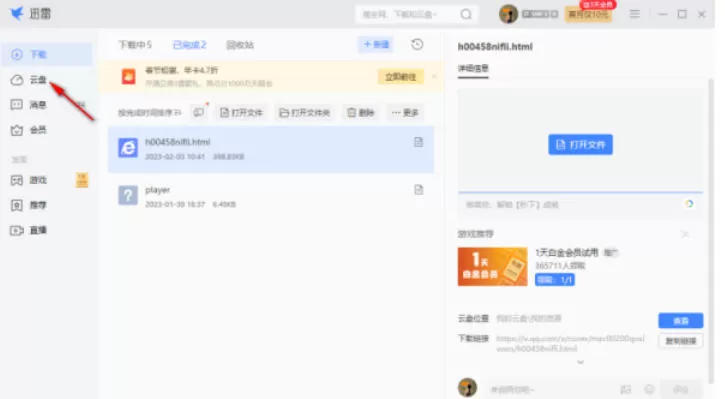Open the Games sidebar item
Screen dimensions: 725x399
(x=29, y=180)
